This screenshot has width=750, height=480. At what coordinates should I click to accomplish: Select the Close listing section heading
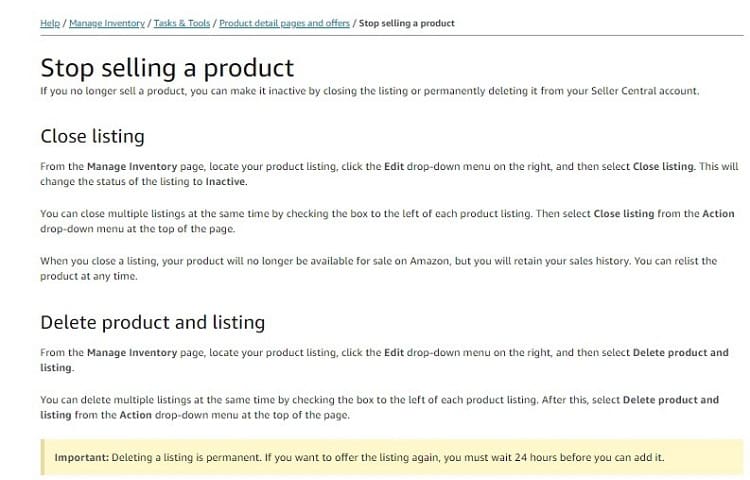coord(92,136)
